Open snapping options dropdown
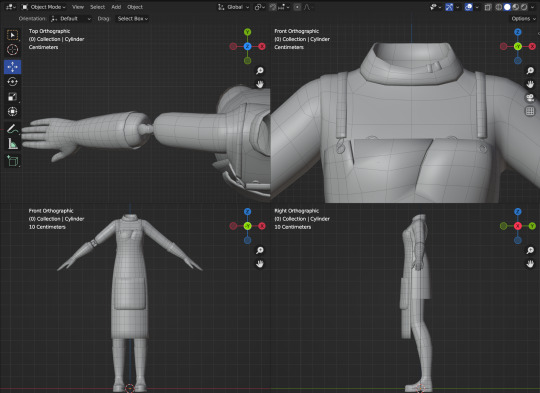 coord(284,7)
